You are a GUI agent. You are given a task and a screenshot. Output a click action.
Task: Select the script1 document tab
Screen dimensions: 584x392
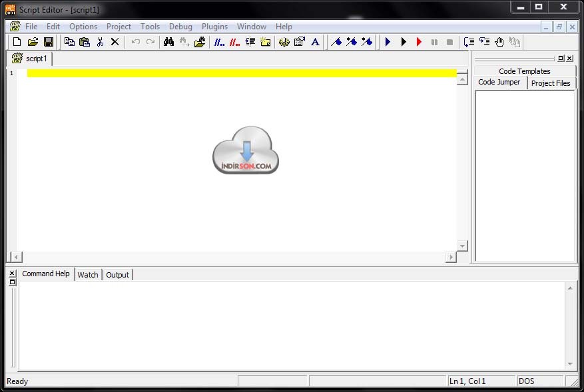click(30, 59)
